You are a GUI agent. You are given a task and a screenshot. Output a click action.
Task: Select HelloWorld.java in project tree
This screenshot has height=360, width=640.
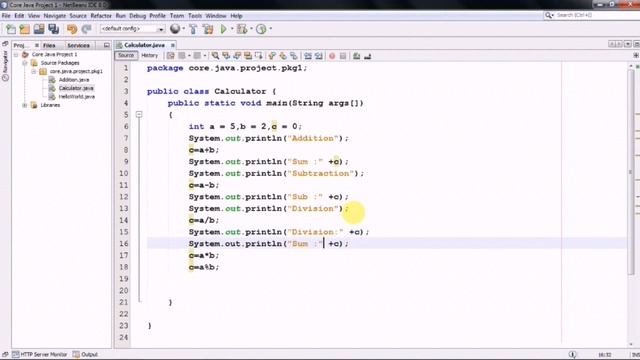[77, 97]
